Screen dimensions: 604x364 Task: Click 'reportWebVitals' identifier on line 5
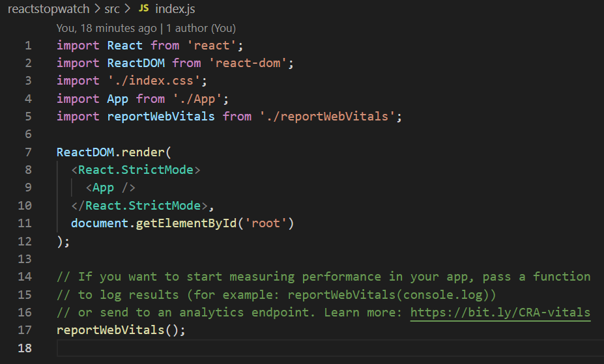coord(161,117)
